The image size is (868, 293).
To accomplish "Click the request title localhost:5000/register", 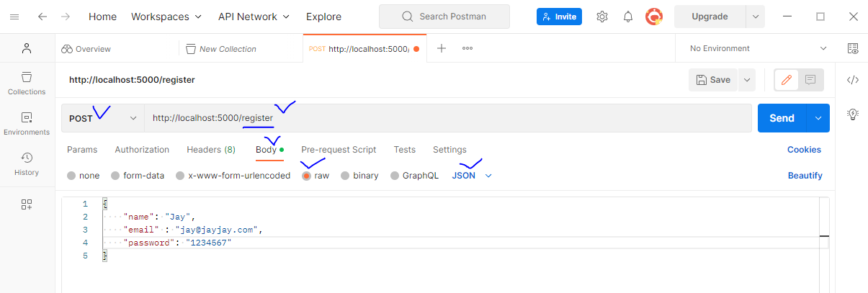I will (x=132, y=80).
